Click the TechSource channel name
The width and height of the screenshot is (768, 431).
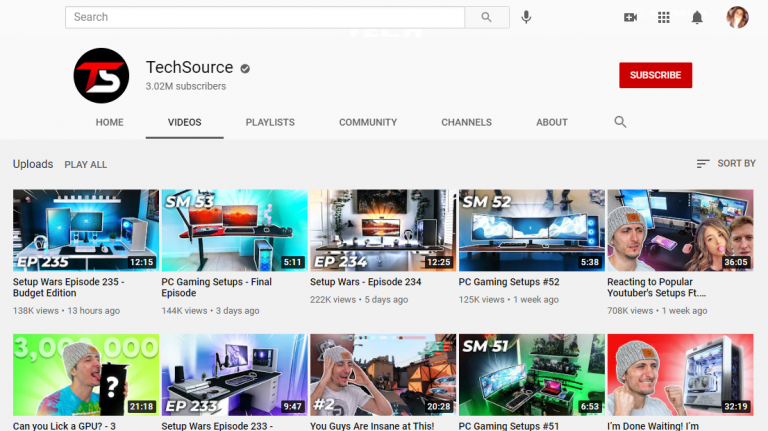point(190,67)
